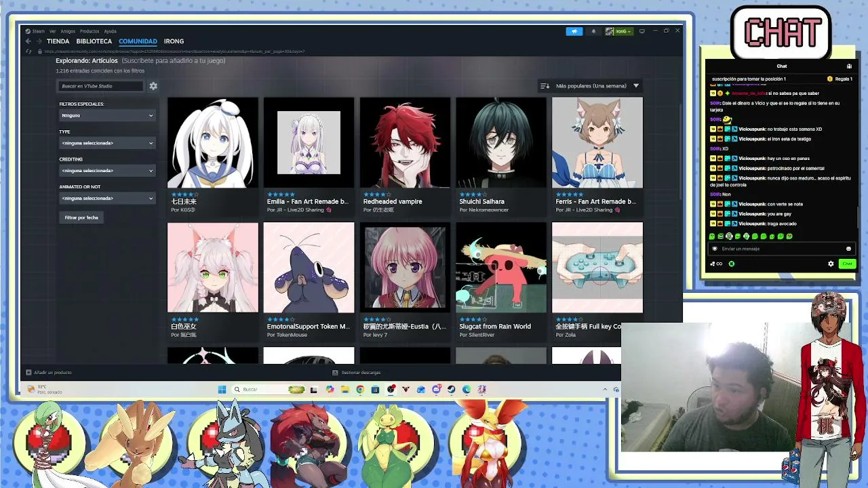Expand the ANIMATED OR NOT filter dropdown

coord(107,199)
